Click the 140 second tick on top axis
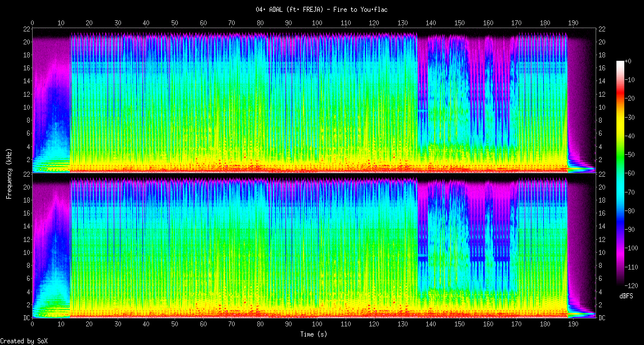 pos(431,23)
